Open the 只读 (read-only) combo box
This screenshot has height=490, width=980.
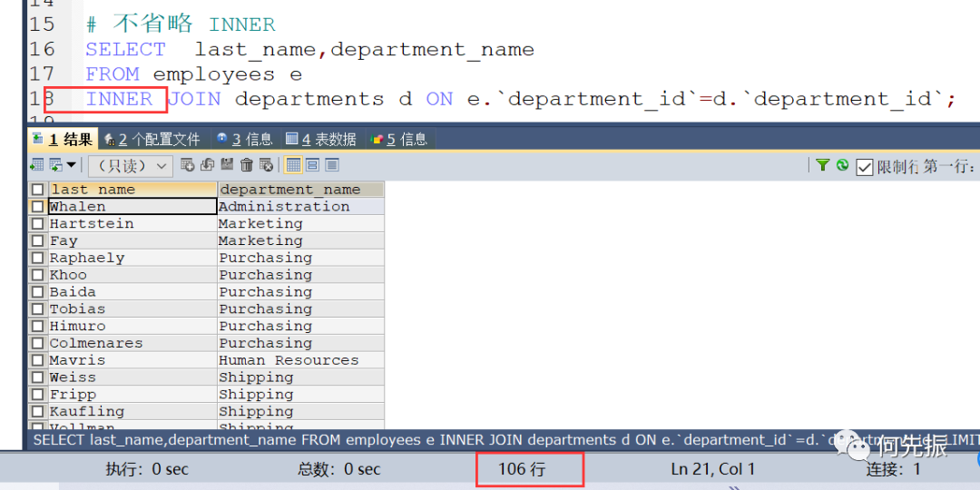pos(130,166)
